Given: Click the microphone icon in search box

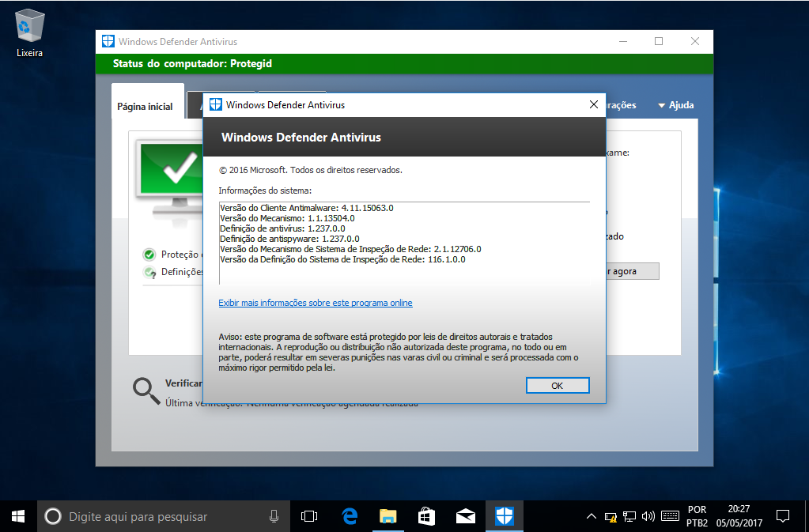Looking at the screenshot, I should tap(274, 516).
